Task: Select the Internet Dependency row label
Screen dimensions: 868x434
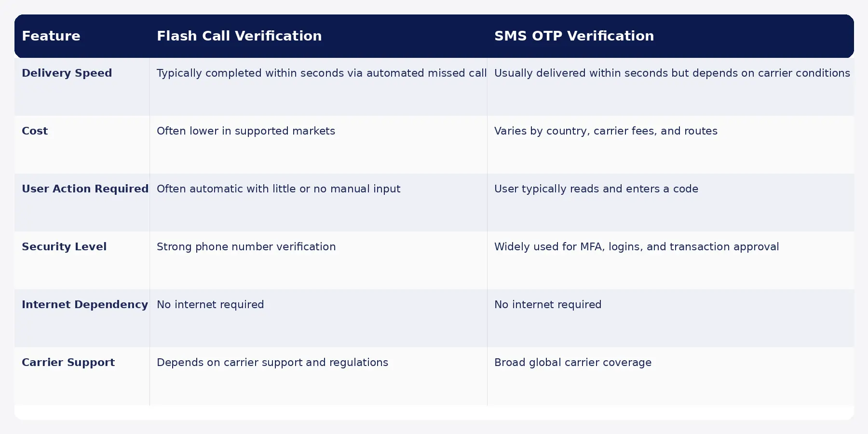Action: 85,305
